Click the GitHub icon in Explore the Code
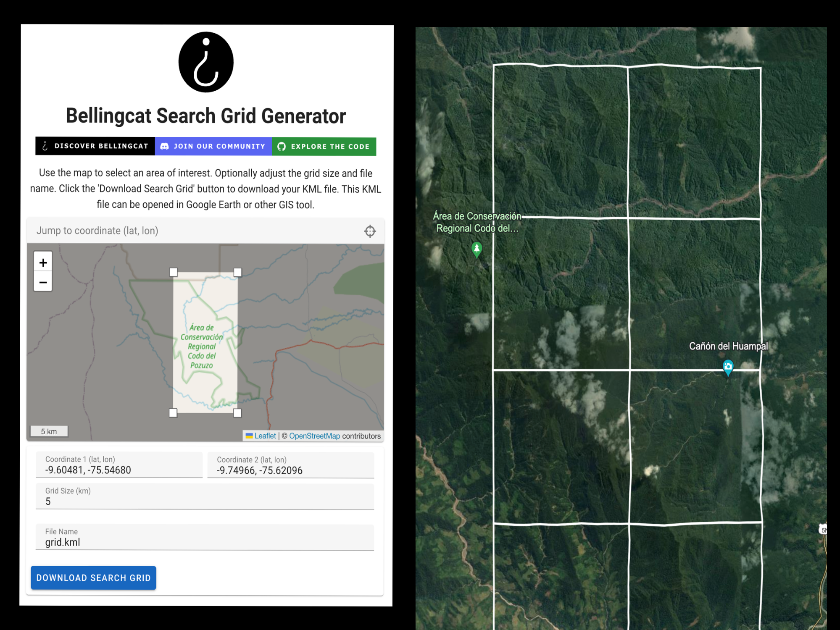840x630 pixels. 282,147
